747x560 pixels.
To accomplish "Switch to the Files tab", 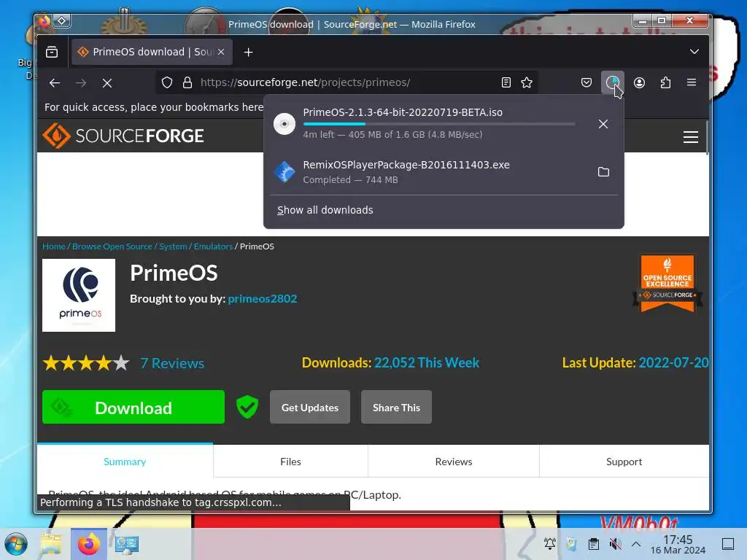I will coord(290,462).
